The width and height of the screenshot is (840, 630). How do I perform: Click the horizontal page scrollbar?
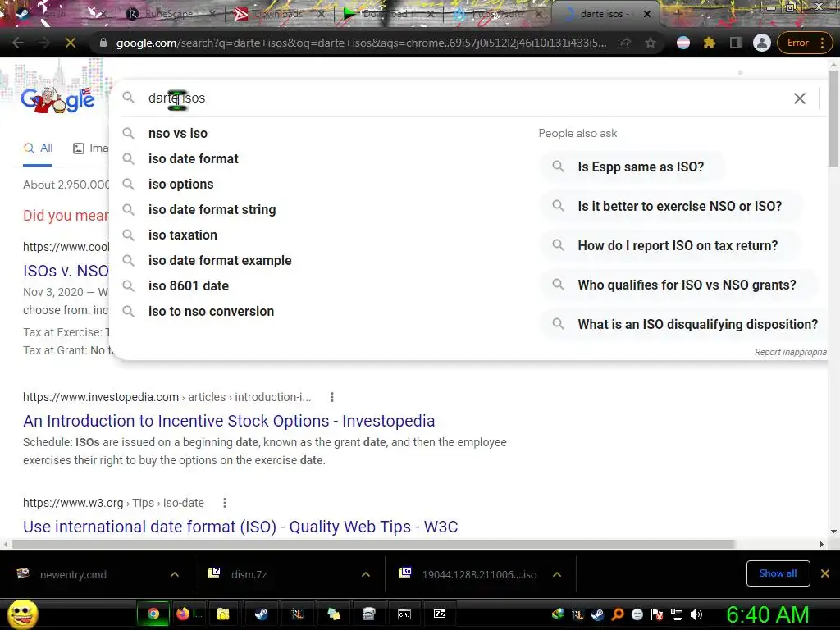[x=373, y=545]
